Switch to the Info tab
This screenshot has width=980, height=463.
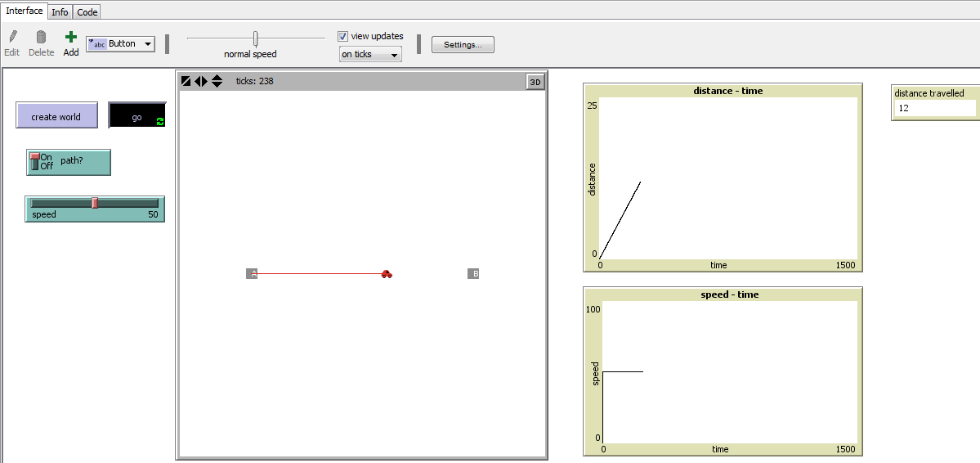(x=60, y=12)
